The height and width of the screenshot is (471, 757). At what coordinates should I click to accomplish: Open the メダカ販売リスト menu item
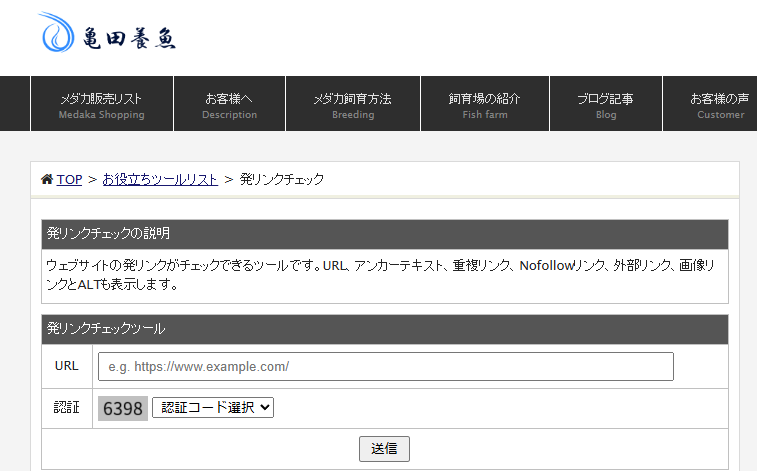click(x=101, y=104)
